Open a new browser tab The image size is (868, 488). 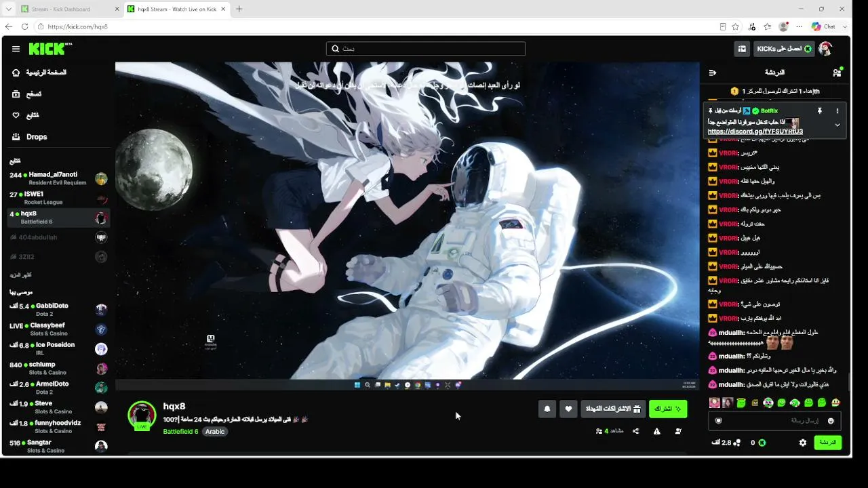coord(239,9)
